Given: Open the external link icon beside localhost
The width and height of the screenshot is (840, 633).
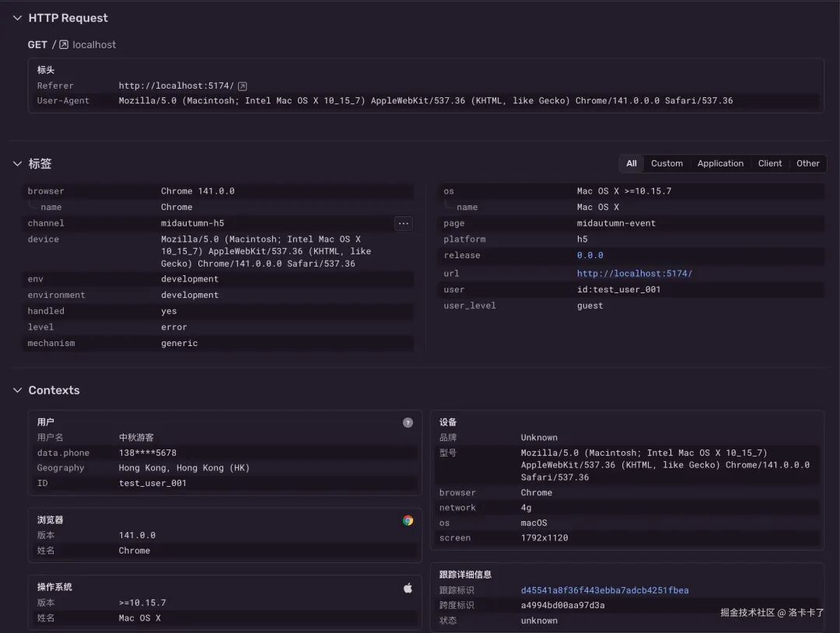Looking at the screenshot, I should pos(64,44).
